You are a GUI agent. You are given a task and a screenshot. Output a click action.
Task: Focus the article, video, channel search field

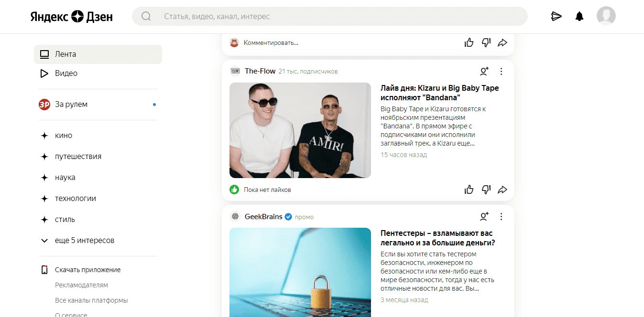click(x=330, y=16)
